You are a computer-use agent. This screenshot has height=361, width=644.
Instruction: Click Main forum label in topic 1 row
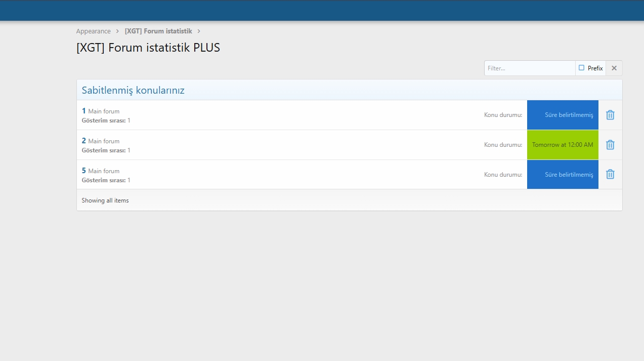104,111
